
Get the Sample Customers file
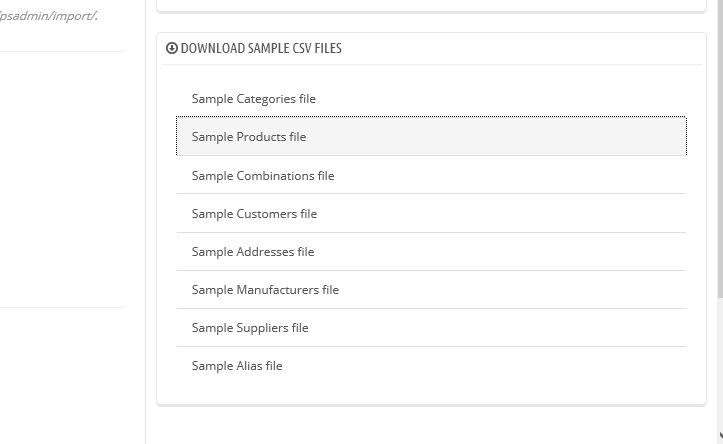pyautogui.click(x=254, y=213)
